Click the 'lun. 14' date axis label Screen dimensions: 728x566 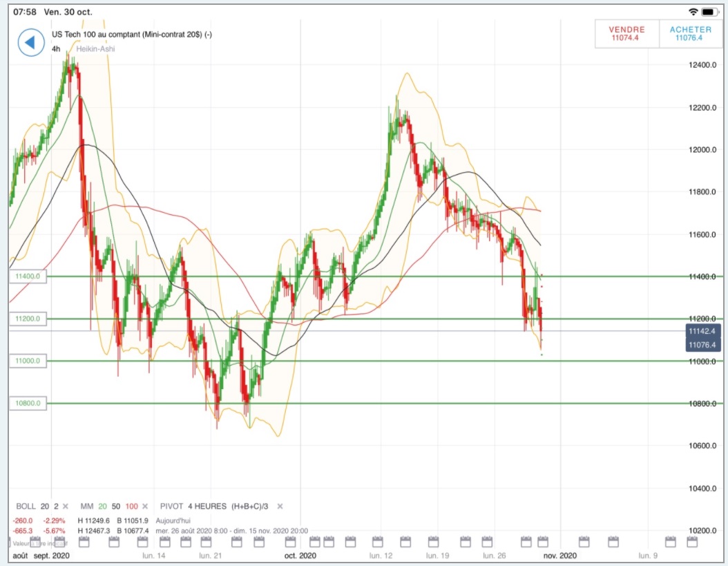[153, 556]
